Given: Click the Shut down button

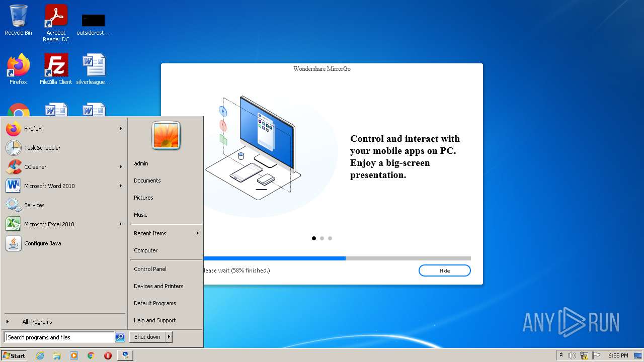Looking at the screenshot, I should (x=147, y=337).
